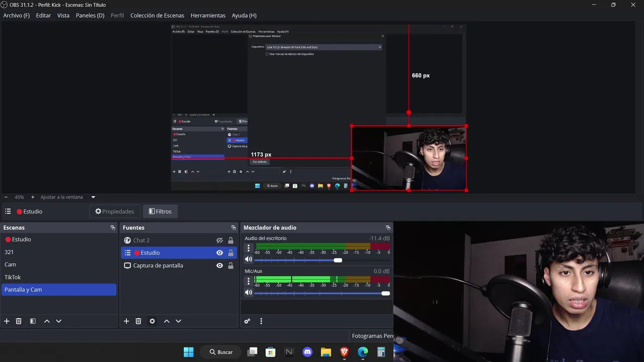644x362 pixels.
Task: Hide the Captura de pantalla source
Action: [x=219, y=265]
